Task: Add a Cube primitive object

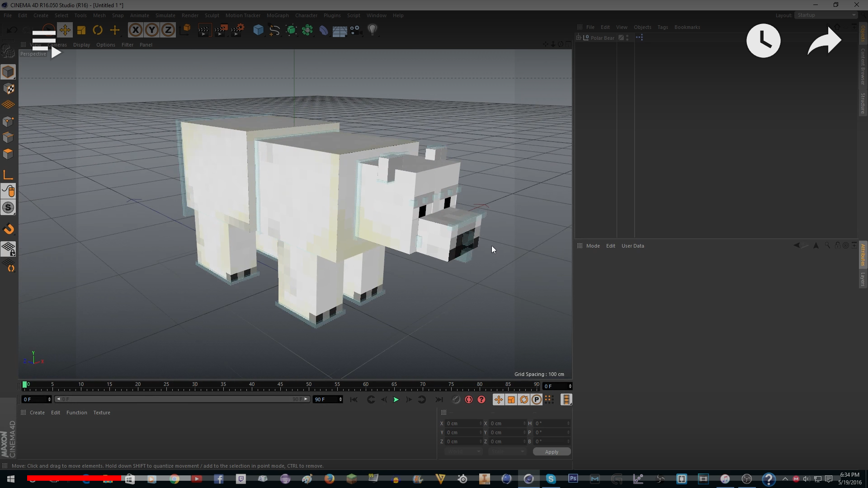Action: pyautogui.click(x=258, y=30)
